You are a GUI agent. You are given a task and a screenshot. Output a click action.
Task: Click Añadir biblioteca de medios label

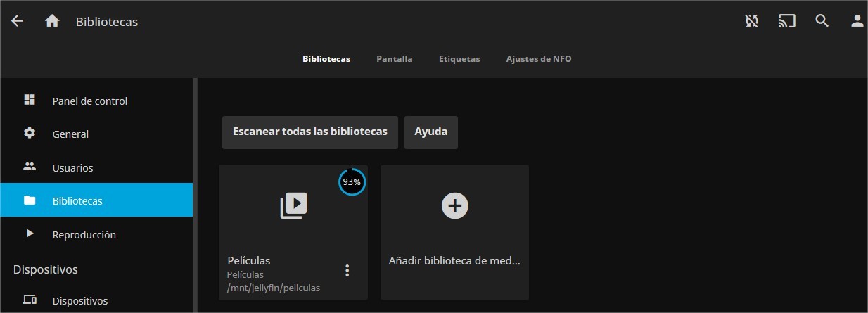(x=454, y=260)
